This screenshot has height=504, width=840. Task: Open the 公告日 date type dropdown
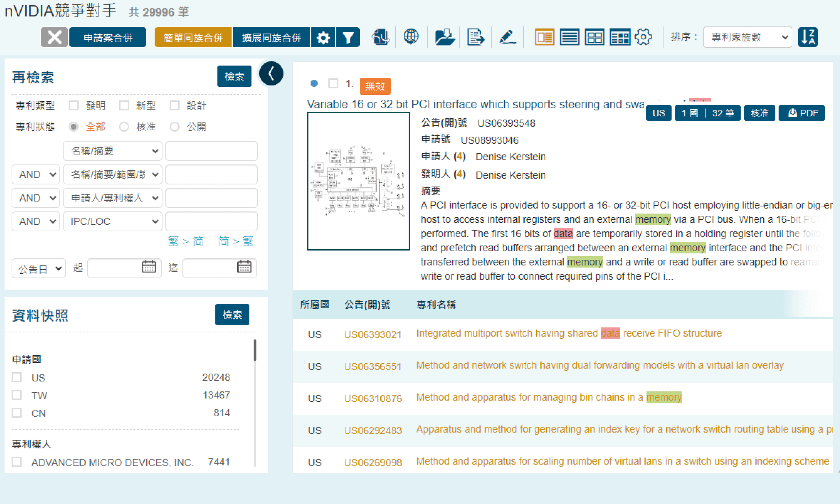click(39, 269)
